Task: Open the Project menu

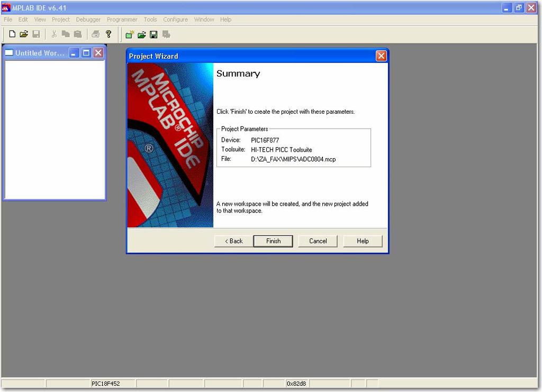Action: (x=61, y=20)
